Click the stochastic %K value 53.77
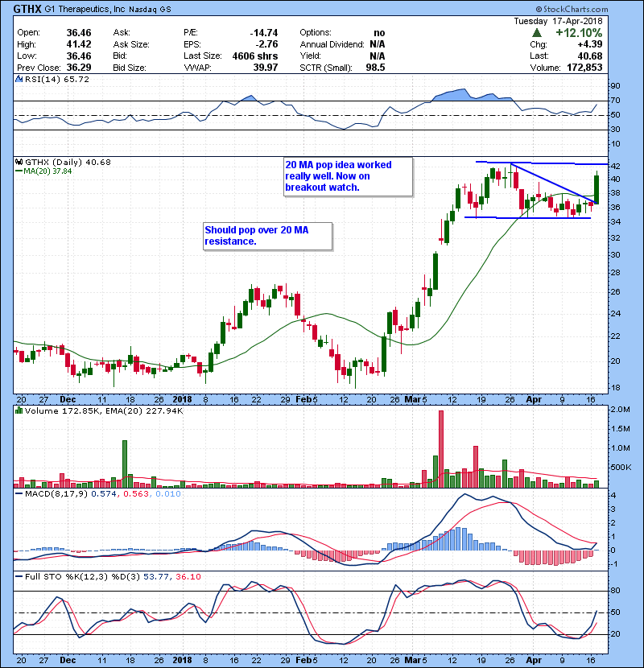644x668 pixels. 156,577
